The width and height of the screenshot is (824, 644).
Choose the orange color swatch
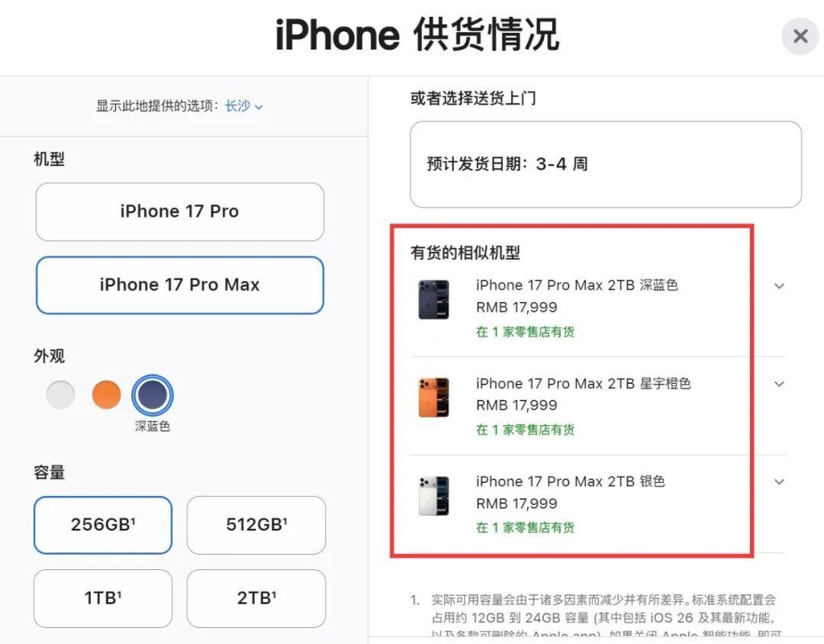point(106,394)
